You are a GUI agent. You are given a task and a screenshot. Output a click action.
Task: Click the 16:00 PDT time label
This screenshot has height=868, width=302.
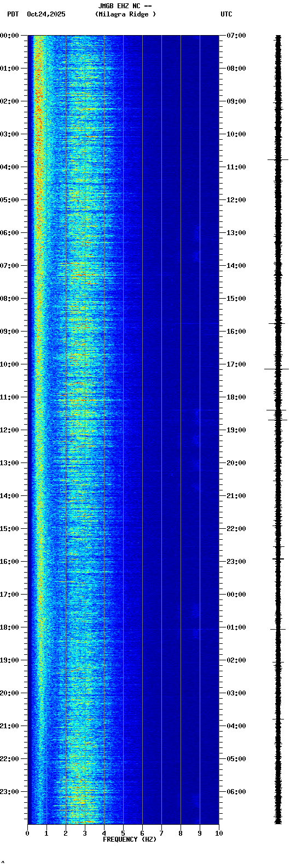click(x=9, y=562)
